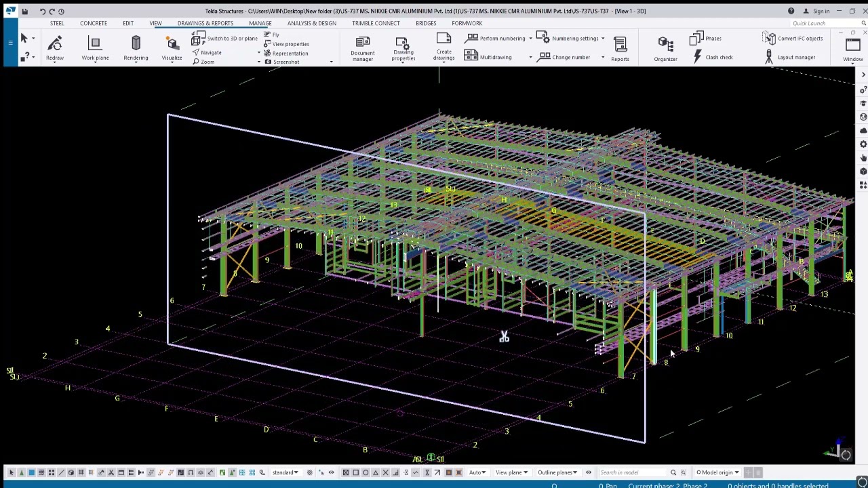Open the undo history clock icon
This screenshot has width=868, height=488.
pos(61,11)
